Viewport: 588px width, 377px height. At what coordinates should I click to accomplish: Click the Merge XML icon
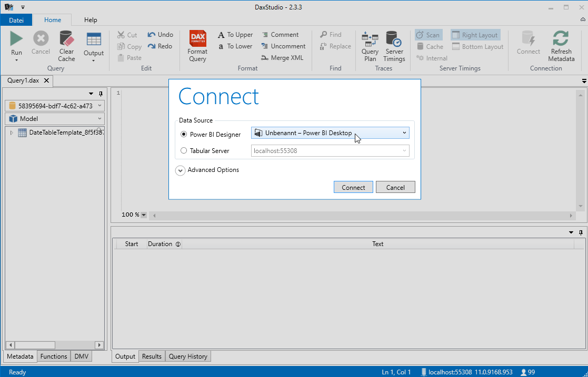coord(265,58)
